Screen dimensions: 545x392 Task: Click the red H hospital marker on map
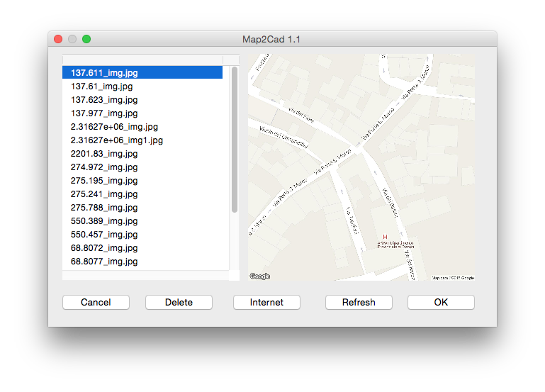[x=385, y=237]
